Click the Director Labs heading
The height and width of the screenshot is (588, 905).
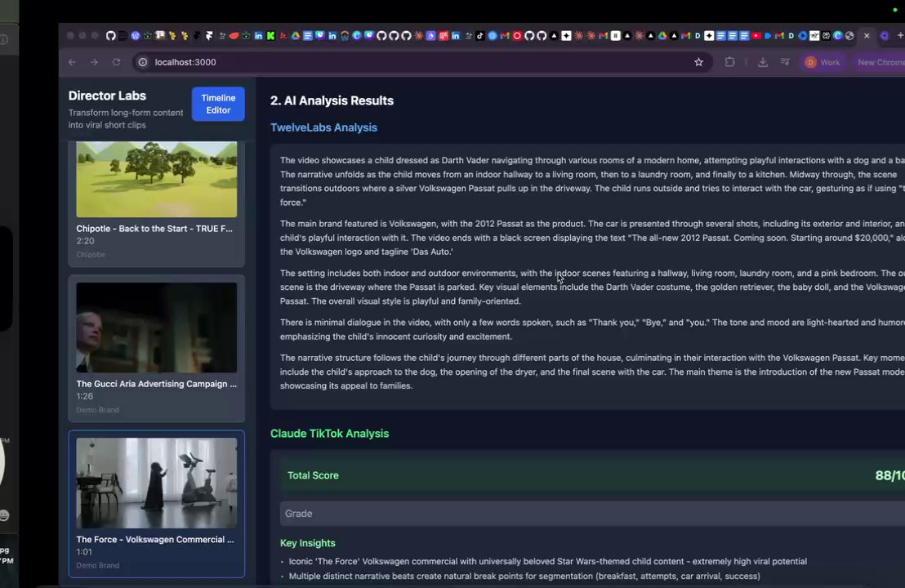[107, 96]
